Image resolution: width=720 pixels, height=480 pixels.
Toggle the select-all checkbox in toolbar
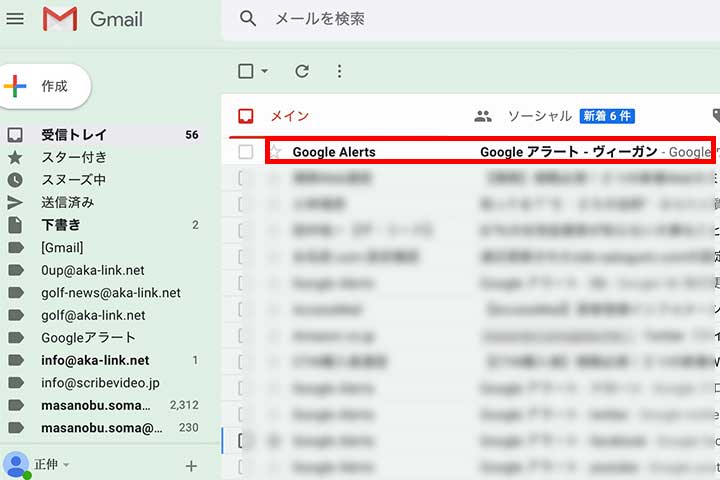click(246, 71)
